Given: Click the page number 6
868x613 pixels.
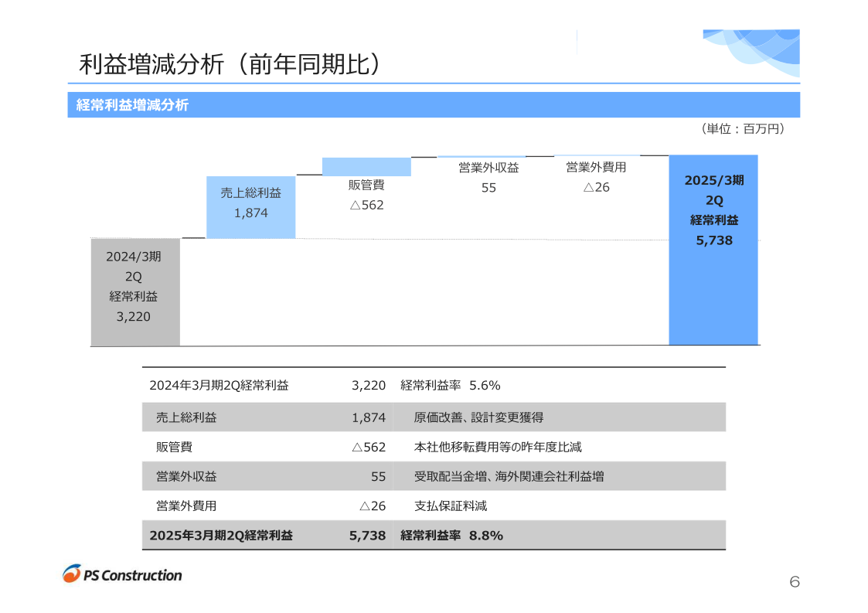Looking at the screenshot, I should [x=795, y=581].
